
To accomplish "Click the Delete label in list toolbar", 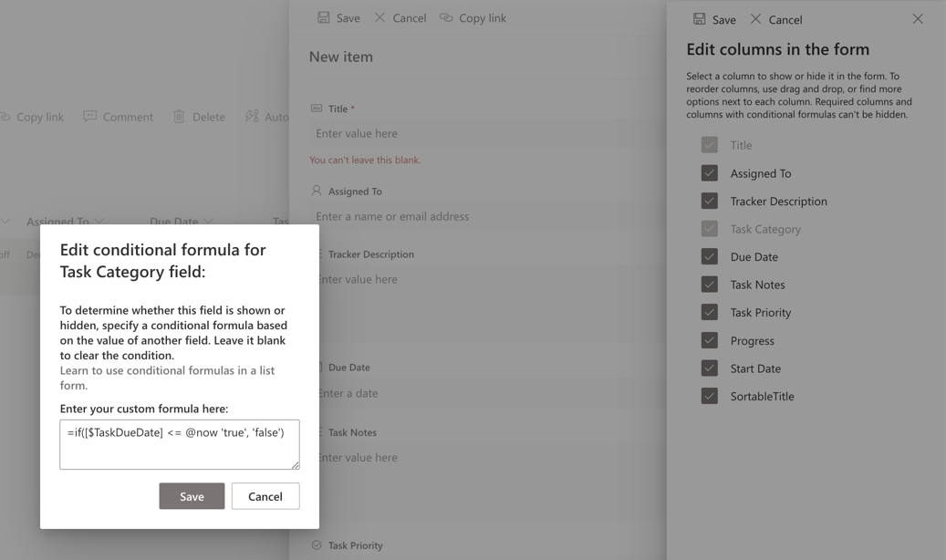I will 209,117.
